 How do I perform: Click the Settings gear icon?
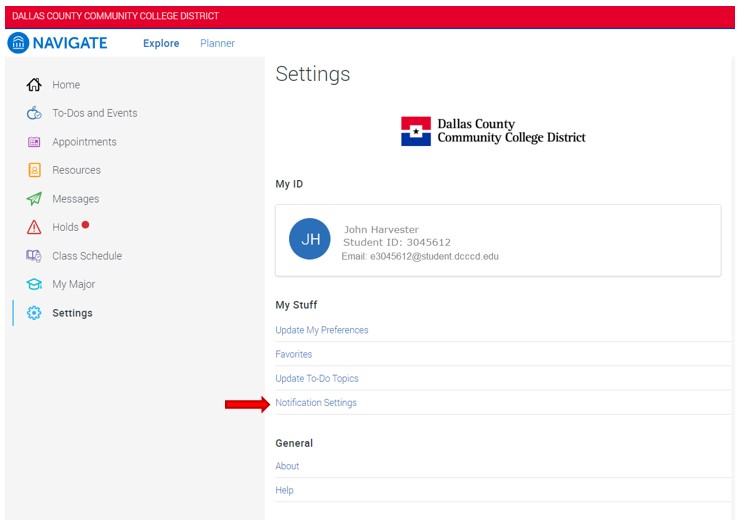click(x=34, y=313)
